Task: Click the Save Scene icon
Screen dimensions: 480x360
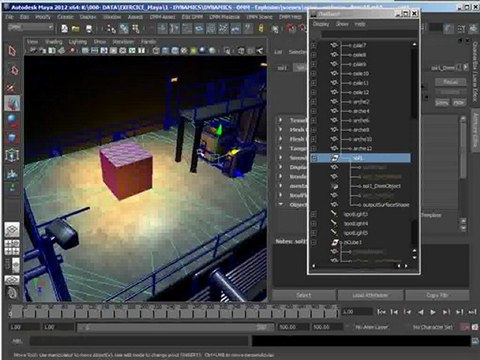Action: pos(89,29)
